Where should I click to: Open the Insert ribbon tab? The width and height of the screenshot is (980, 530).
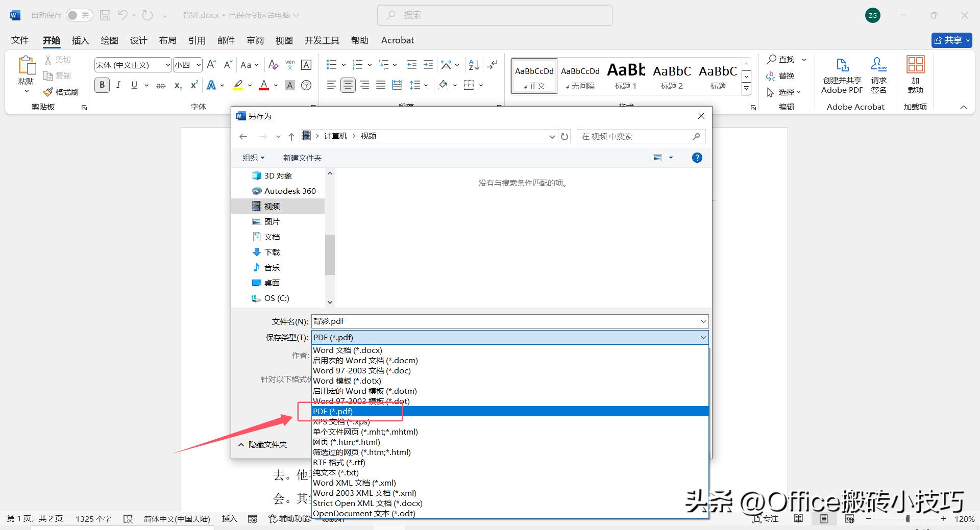tap(80, 40)
